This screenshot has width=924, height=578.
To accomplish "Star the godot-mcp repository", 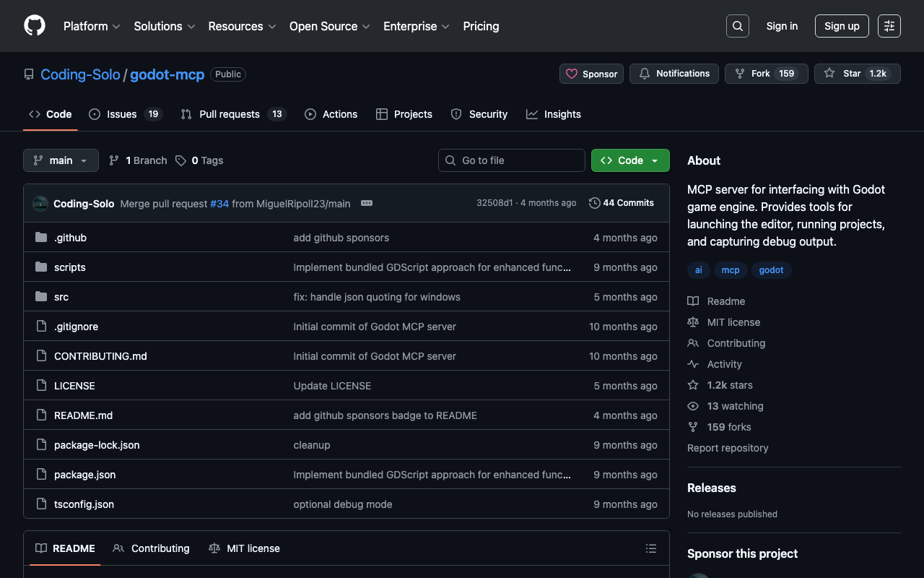I will pyautogui.click(x=843, y=74).
